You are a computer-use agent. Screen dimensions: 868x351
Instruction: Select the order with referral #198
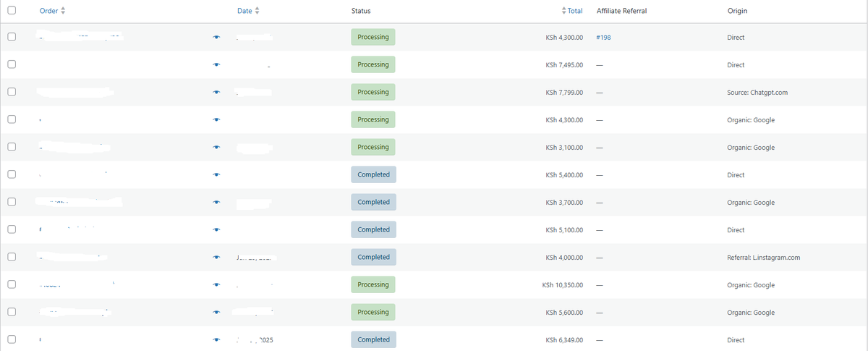(x=11, y=36)
